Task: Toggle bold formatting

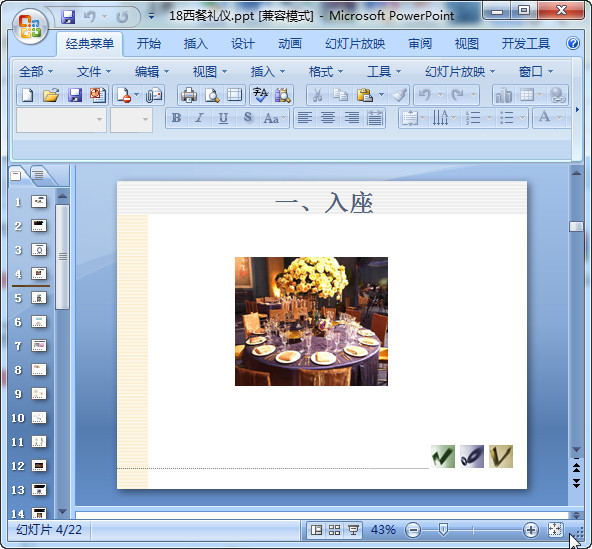Action: coord(176,118)
